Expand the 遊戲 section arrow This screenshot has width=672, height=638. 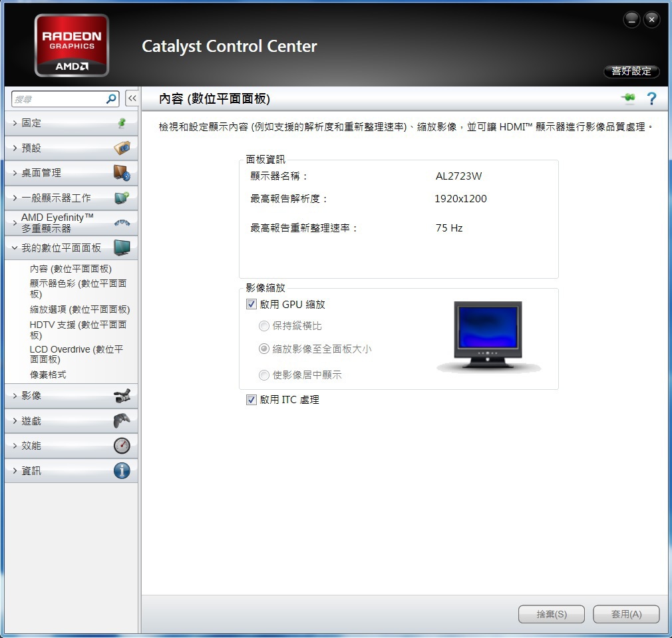(15, 420)
